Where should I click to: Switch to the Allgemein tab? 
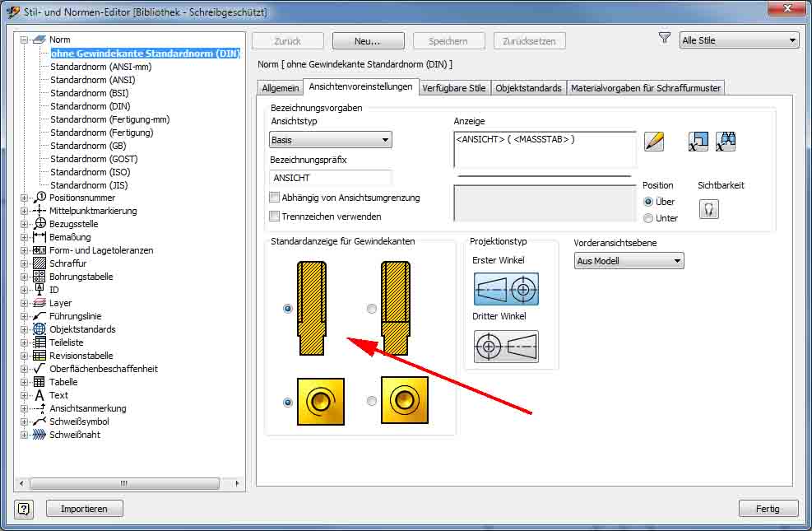coord(281,88)
